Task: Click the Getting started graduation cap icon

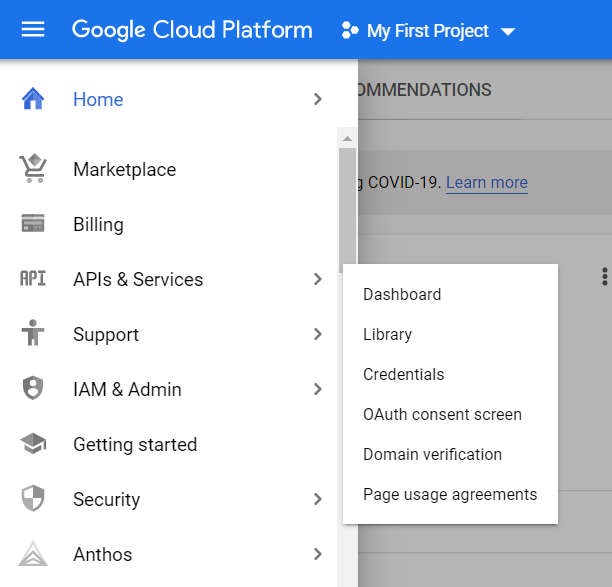Action: pos(33,444)
